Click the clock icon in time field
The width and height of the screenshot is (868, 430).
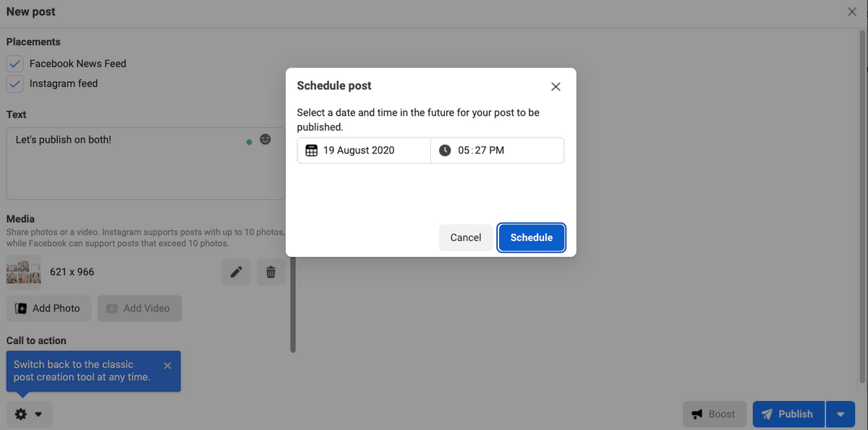coord(445,151)
